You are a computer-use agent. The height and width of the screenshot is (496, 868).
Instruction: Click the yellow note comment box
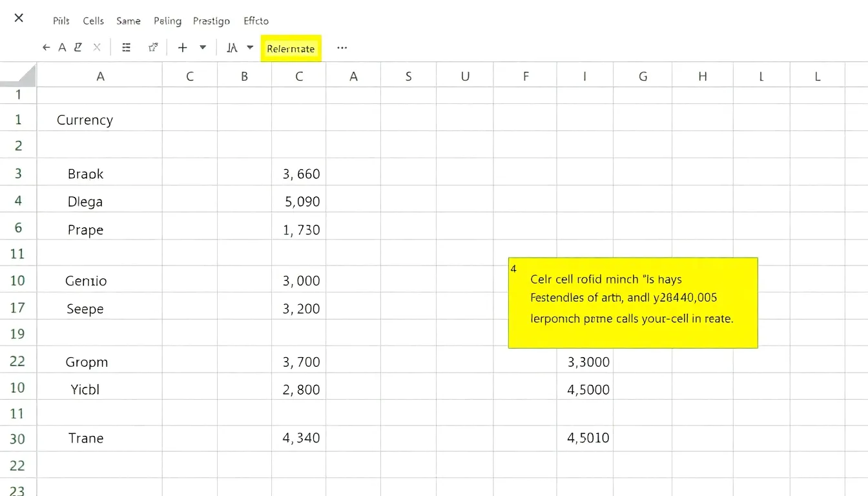click(633, 303)
